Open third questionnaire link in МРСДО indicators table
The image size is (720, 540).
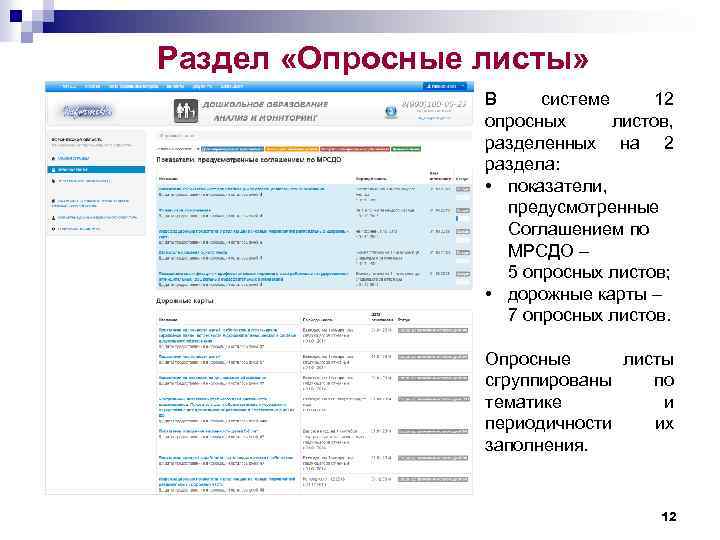(x=253, y=233)
